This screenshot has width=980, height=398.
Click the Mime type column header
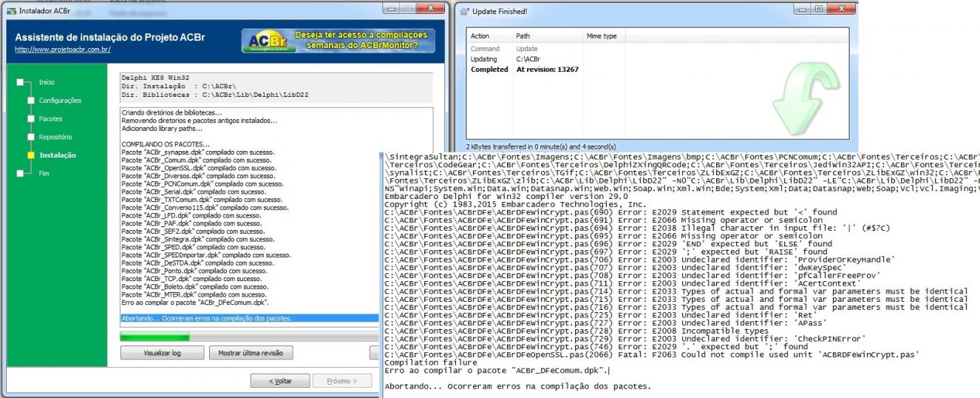pyautogui.click(x=602, y=36)
